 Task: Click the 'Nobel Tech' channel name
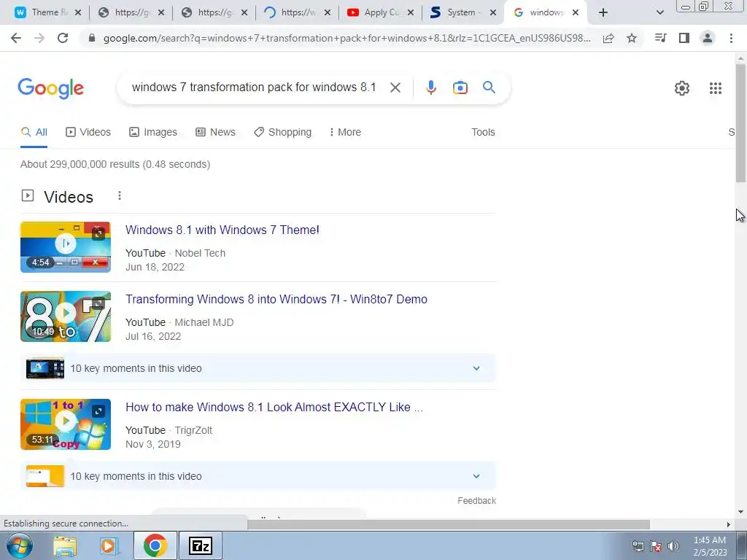tap(200, 253)
